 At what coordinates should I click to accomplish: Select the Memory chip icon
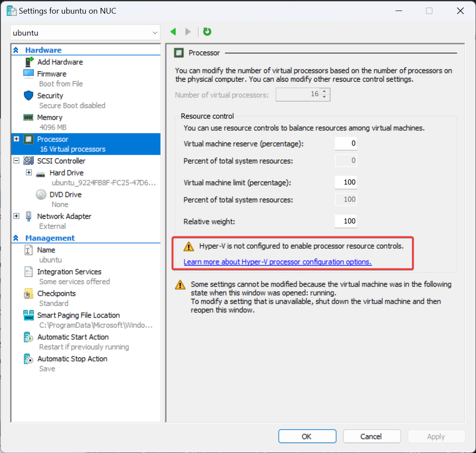pyautogui.click(x=29, y=117)
